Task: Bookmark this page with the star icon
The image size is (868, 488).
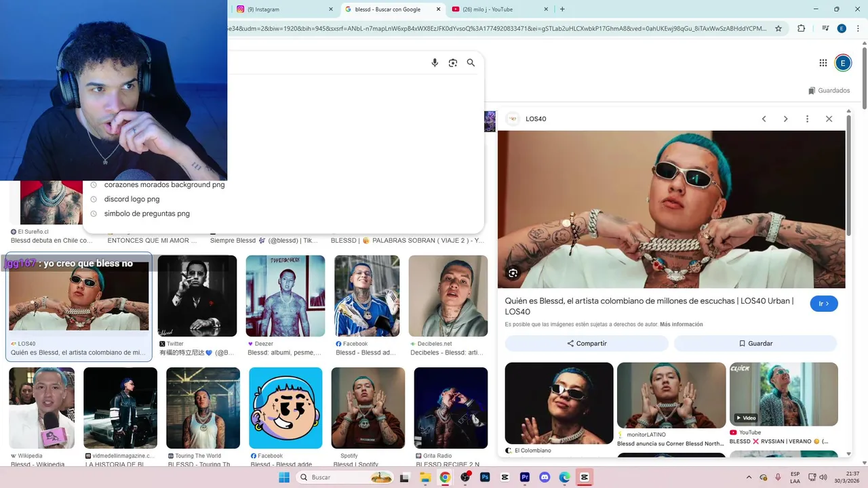Action: [778, 28]
